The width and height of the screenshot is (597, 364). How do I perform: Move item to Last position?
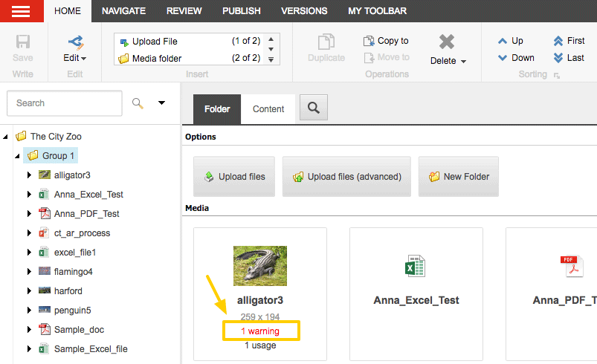[x=569, y=57]
